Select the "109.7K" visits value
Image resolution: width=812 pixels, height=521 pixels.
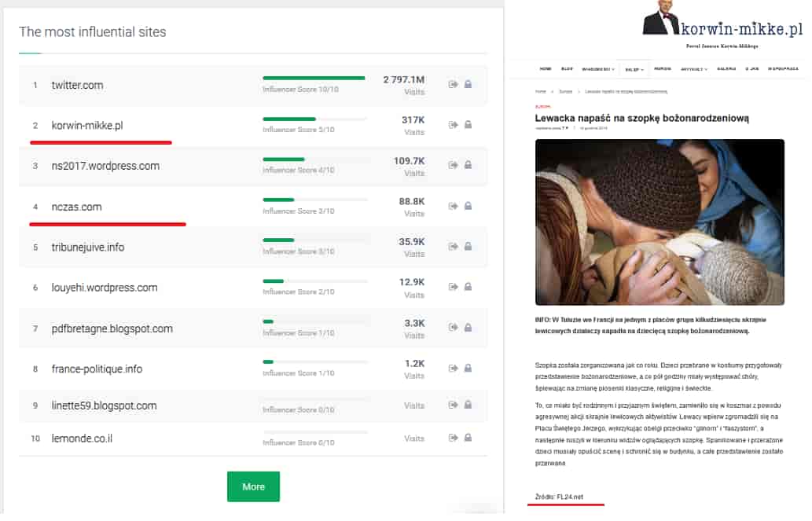[409, 160]
